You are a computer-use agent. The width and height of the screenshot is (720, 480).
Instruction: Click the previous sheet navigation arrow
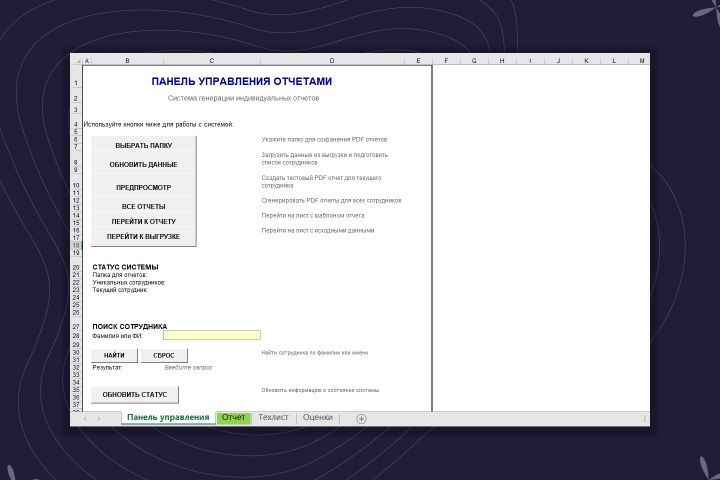pos(85,418)
